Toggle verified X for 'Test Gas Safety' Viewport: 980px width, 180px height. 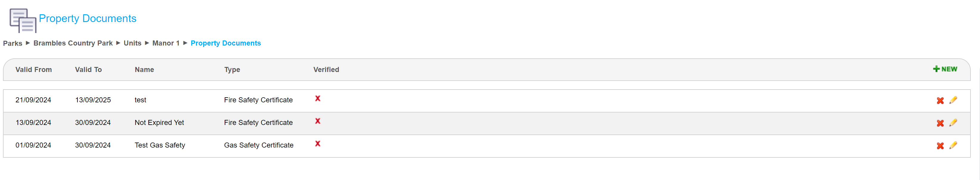click(x=317, y=143)
